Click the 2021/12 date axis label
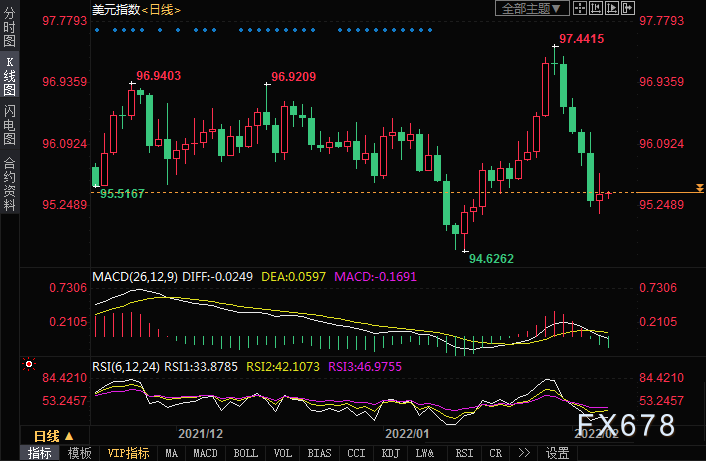The width and height of the screenshot is (706, 461). tap(200, 434)
